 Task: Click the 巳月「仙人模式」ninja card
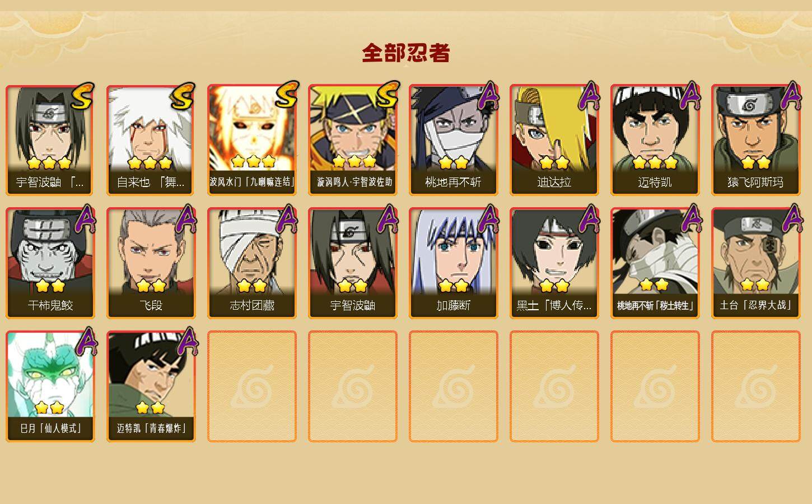[50, 386]
